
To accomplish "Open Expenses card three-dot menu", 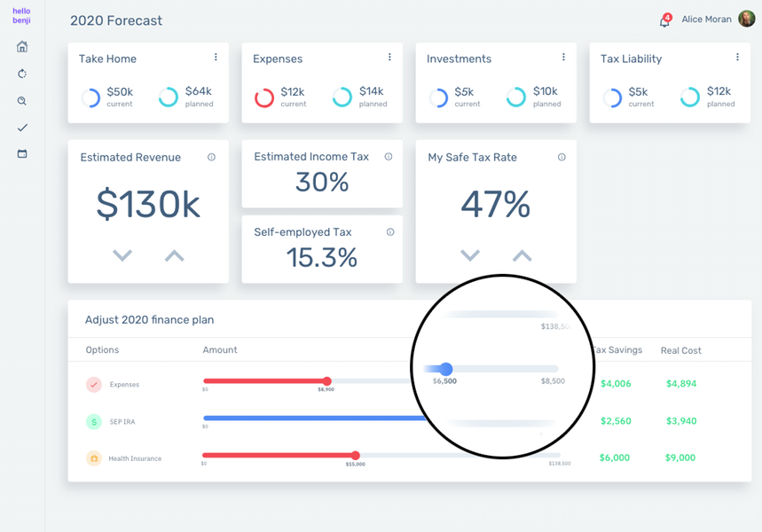I will pos(389,58).
